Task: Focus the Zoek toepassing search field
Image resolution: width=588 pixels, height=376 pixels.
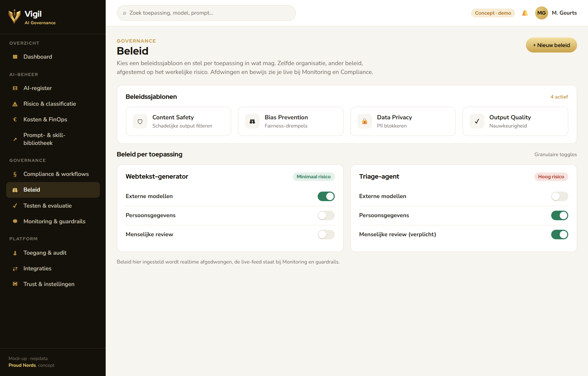Action: (206, 13)
